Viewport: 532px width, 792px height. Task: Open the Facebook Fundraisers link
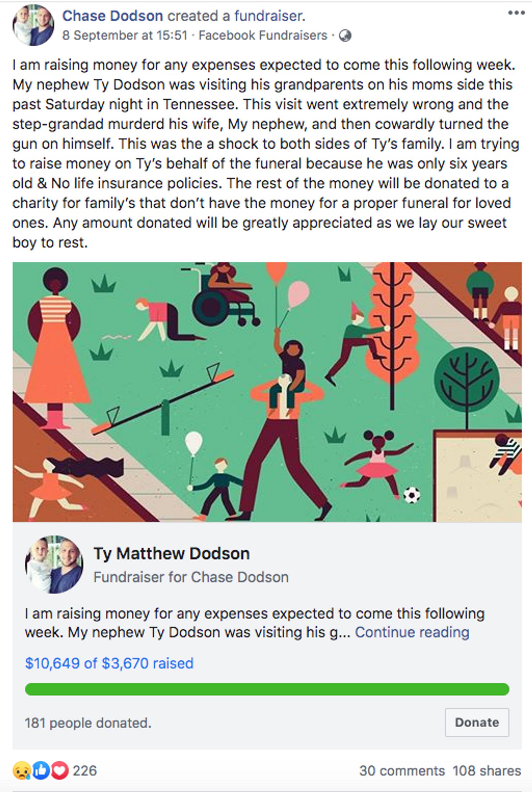[263, 35]
